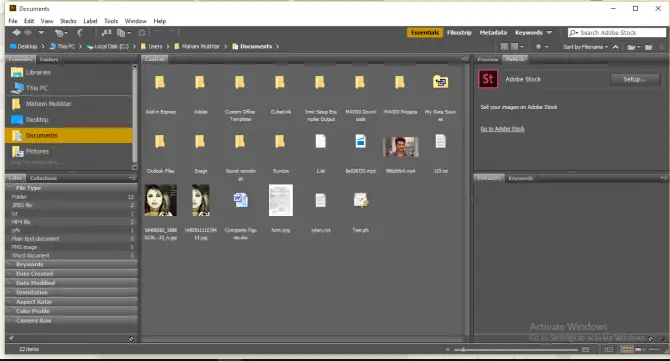The width and height of the screenshot is (670, 361).
Task: Click the Get Photos from Camera icon
Action: (60, 32)
